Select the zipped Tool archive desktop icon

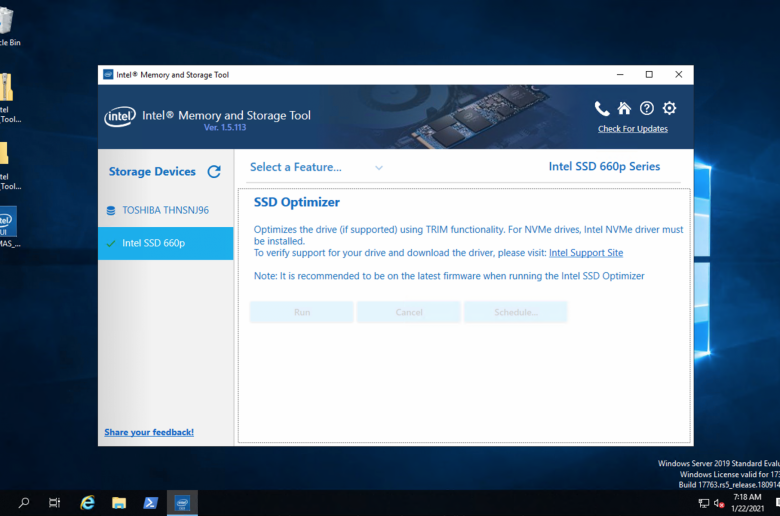point(7,99)
